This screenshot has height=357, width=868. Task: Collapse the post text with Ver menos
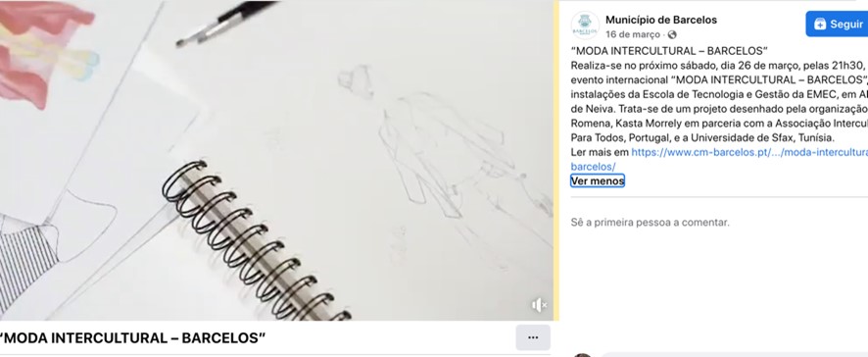(598, 180)
